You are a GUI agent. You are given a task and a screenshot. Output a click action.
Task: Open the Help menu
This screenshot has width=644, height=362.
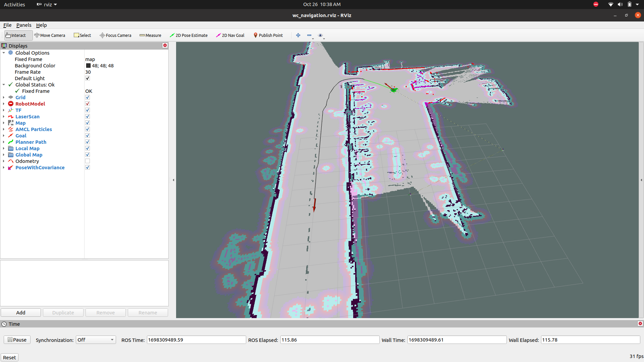(x=42, y=25)
